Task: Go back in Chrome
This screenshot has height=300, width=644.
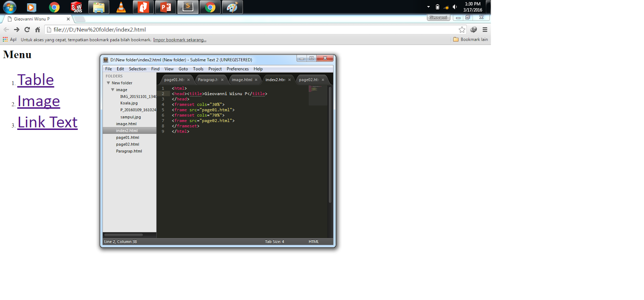Action: click(6, 29)
